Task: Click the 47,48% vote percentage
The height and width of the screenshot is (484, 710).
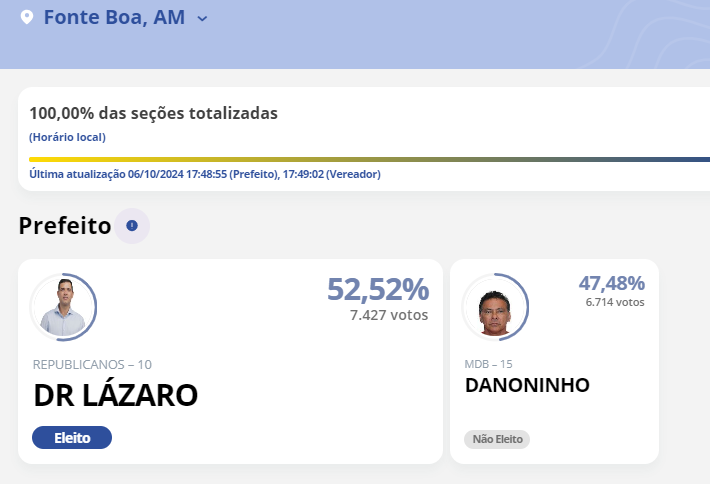Action: pos(611,284)
